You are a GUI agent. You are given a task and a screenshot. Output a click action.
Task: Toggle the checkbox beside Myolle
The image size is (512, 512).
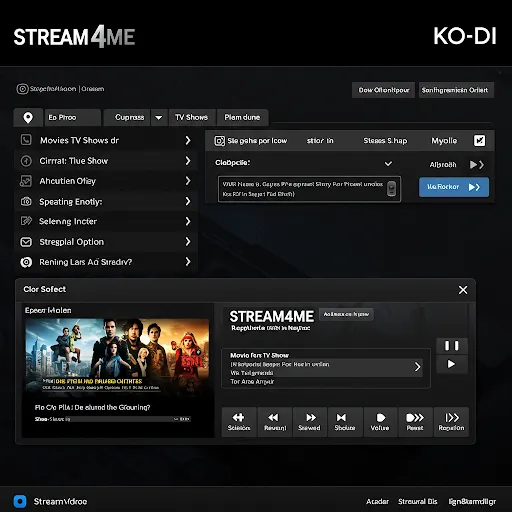(x=479, y=140)
